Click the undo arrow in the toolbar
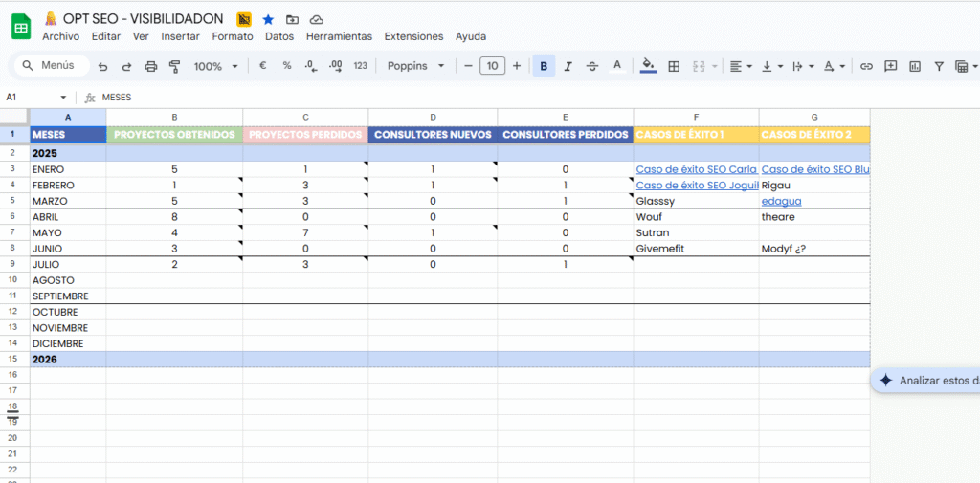The image size is (980, 483). coord(102,66)
